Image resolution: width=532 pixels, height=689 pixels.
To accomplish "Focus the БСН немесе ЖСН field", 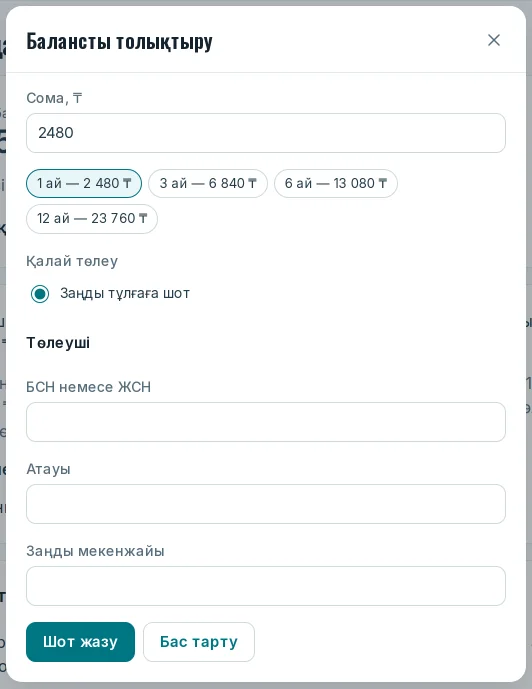I will click(x=266, y=422).
